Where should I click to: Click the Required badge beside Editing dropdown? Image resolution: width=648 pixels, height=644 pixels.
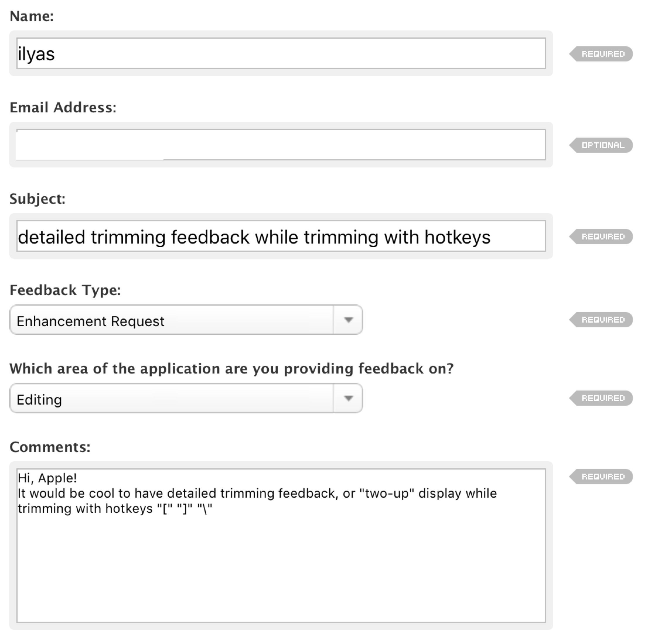coord(601,398)
